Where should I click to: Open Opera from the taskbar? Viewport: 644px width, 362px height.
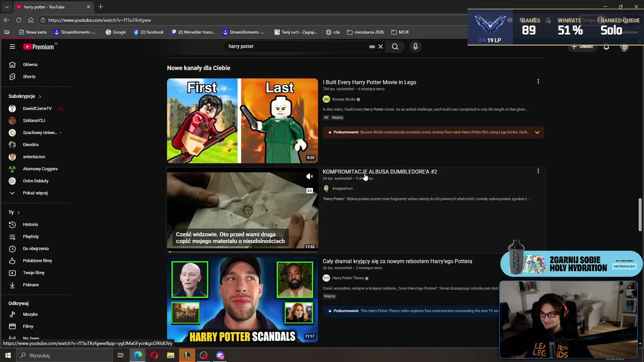154,355
